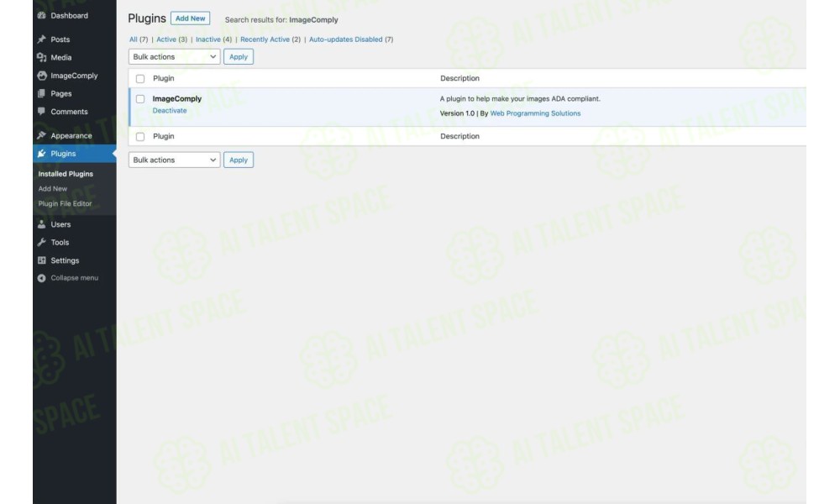Click the bottom Apply button
This screenshot has height=504, width=840.
click(239, 160)
